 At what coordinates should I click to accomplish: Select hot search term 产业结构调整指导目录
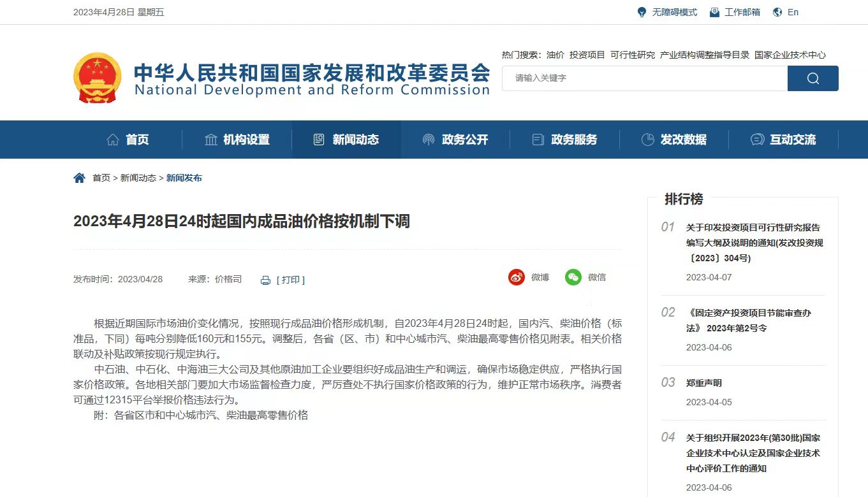pyautogui.click(x=705, y=55)
